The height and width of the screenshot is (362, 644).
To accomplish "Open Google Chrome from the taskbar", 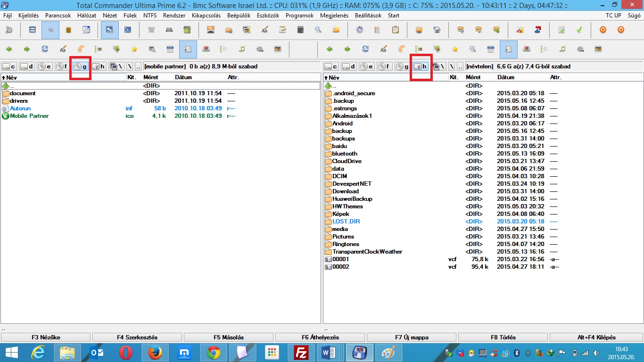I will point(213,353).
